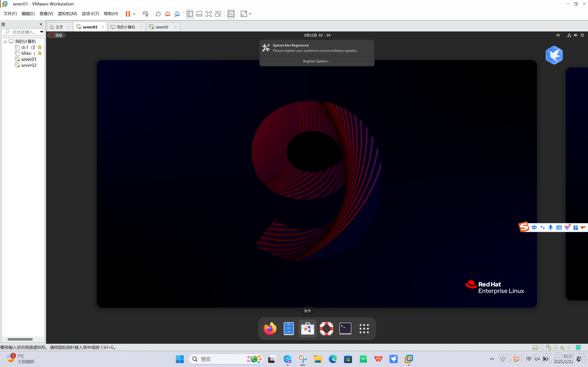Enter full screen mode icon

[208, 14]
